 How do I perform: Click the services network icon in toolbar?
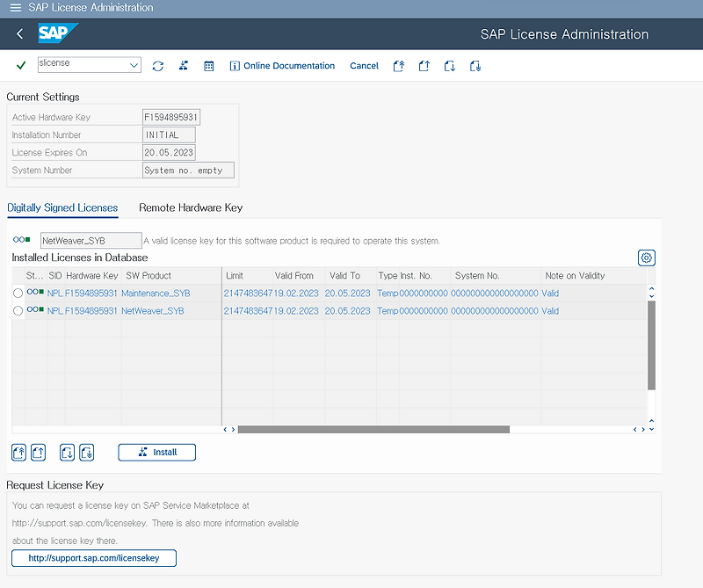click(183, 65)
